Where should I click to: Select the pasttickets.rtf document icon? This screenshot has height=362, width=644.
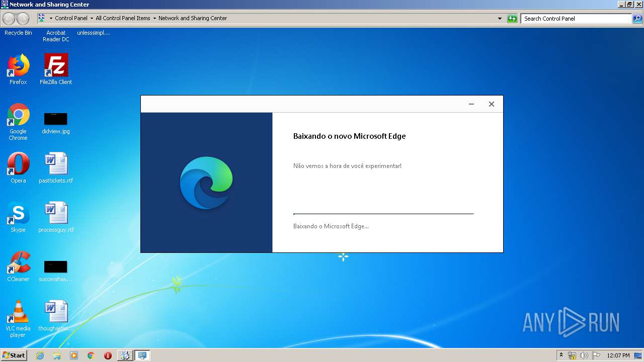click(x=56, y=168)
